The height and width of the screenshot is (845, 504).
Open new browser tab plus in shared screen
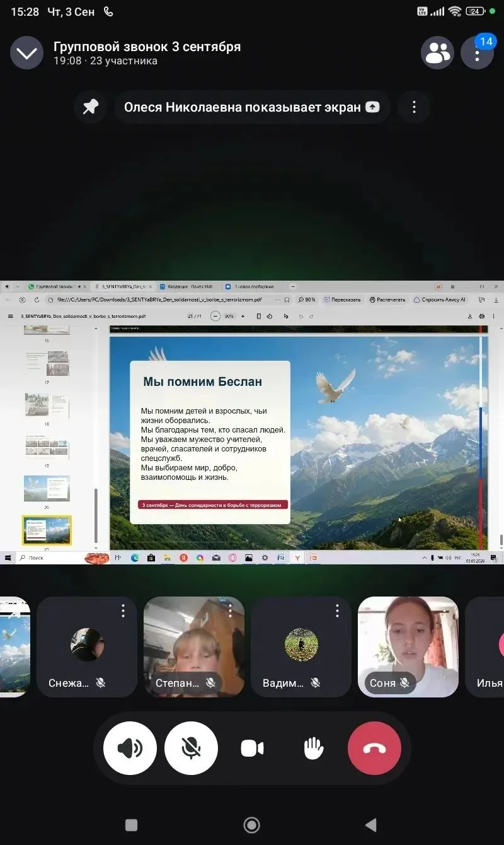pyautogui.click(x=292, y=286)
